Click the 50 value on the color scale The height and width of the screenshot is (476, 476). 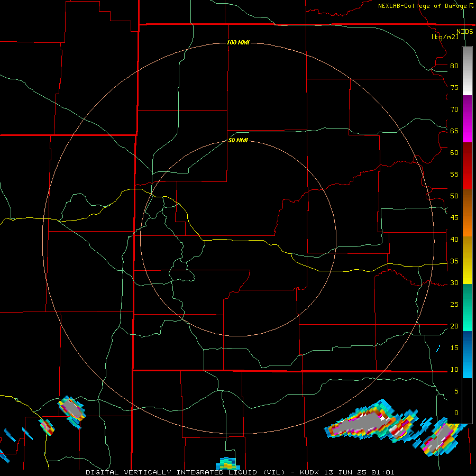click(x=454, y=196)
